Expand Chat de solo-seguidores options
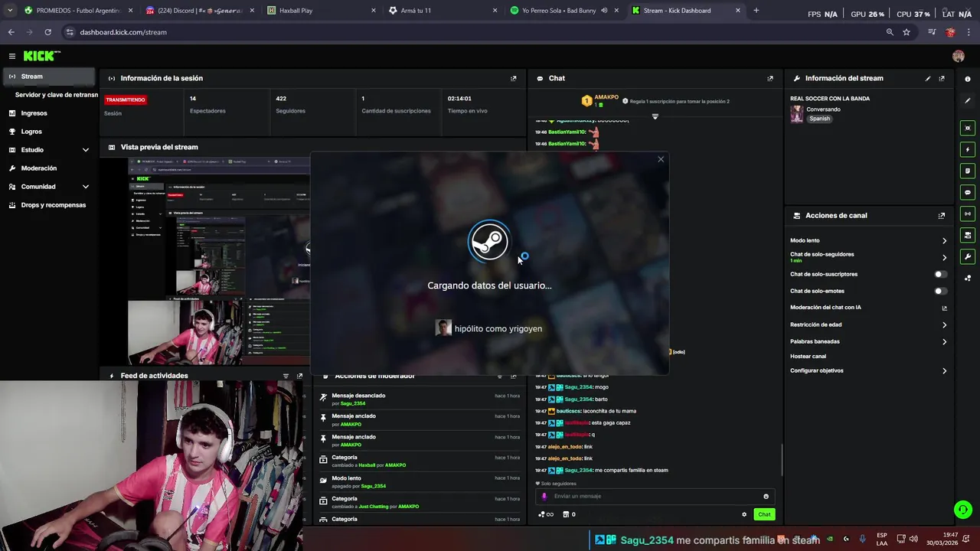 click(x=944, y=257)
